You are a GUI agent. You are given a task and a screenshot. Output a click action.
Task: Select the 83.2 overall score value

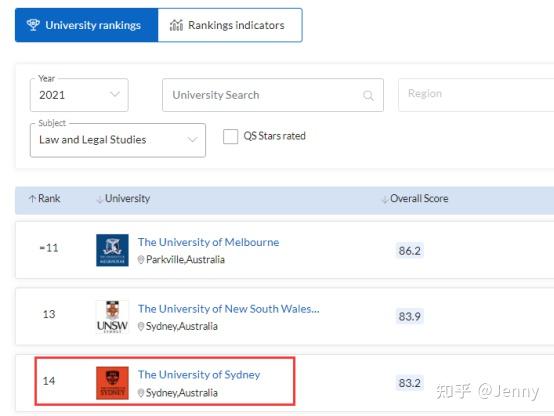coord(409,383)
